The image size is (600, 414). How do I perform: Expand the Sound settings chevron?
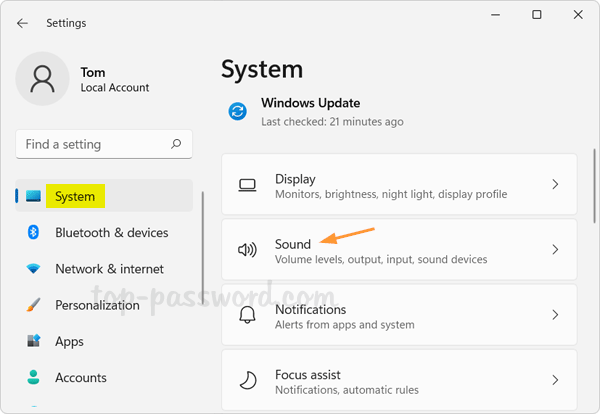click(555, 250)
